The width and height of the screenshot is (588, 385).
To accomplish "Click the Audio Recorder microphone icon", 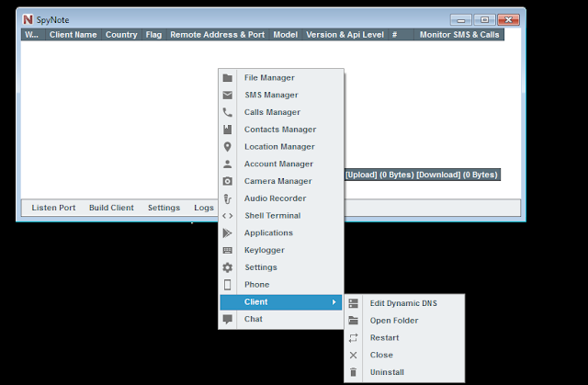I will point(227,198).
